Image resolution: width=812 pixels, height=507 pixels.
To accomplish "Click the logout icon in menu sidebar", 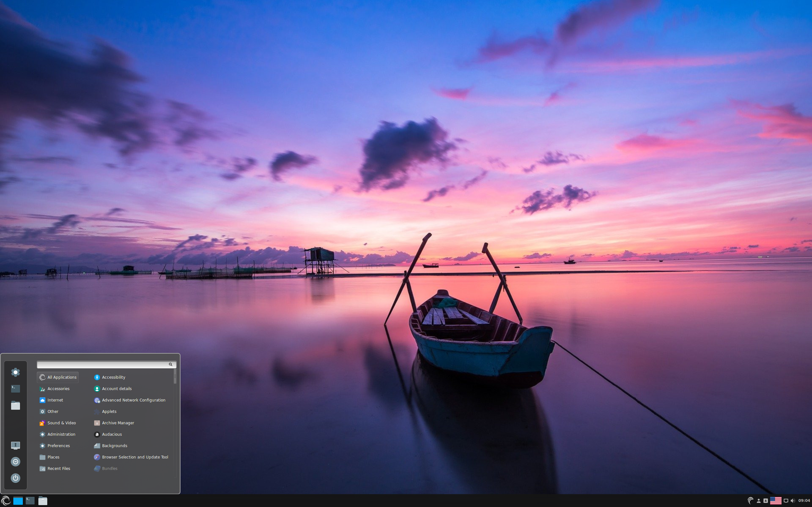I will 16,461.
